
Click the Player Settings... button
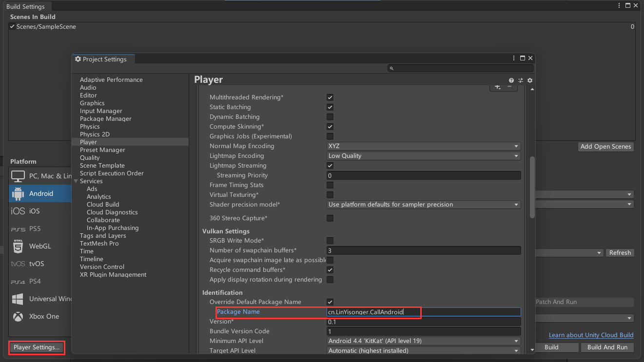point(37,347)
